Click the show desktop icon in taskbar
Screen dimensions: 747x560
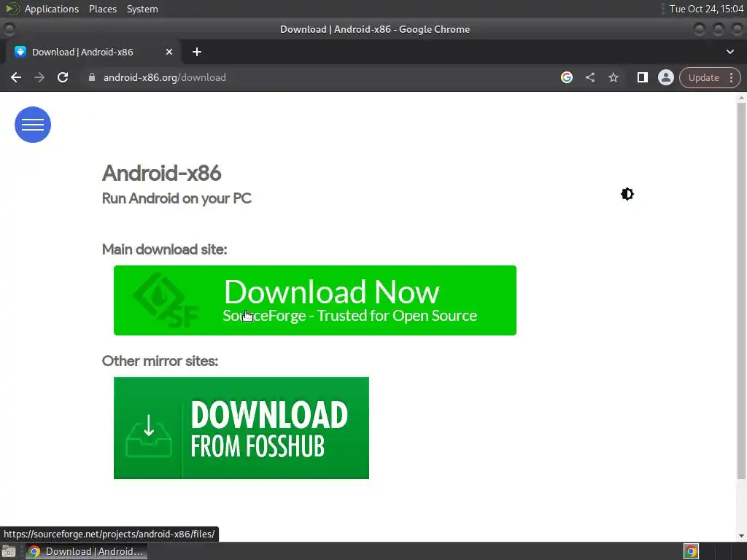point(9,551)
